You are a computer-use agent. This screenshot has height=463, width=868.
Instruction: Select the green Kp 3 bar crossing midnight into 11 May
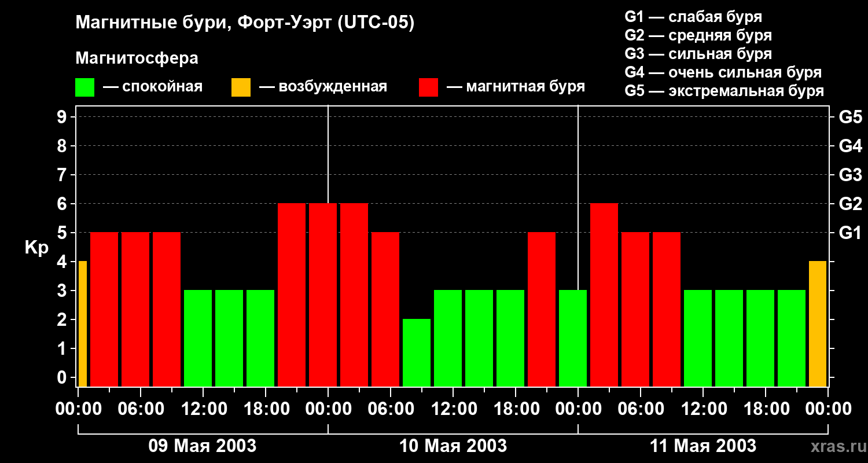pos(573,339)
